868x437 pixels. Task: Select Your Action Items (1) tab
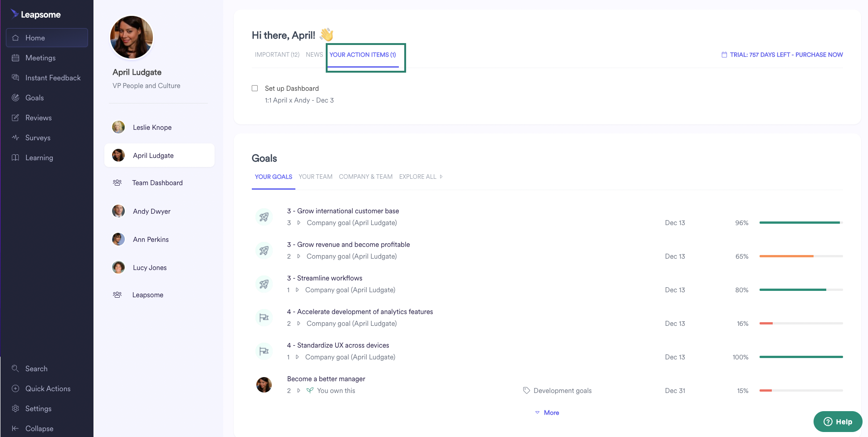pos(363,54)
